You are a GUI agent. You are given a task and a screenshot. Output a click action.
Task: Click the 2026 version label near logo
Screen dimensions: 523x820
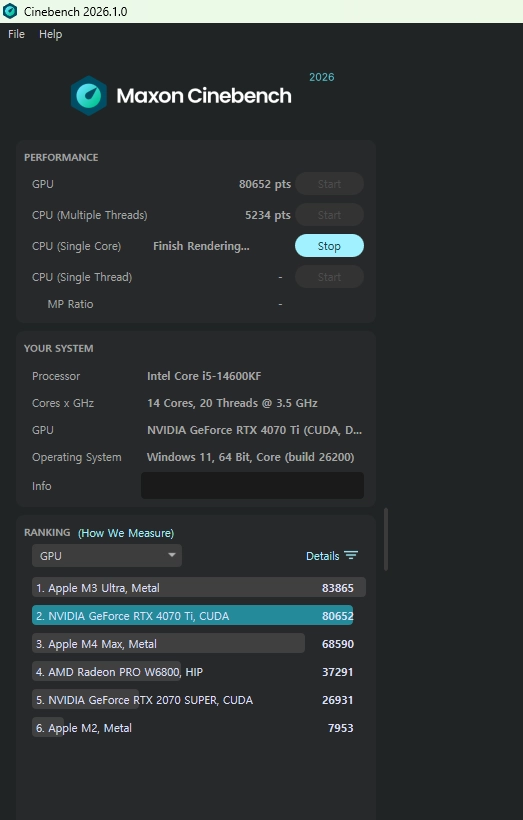click(322, 77)
